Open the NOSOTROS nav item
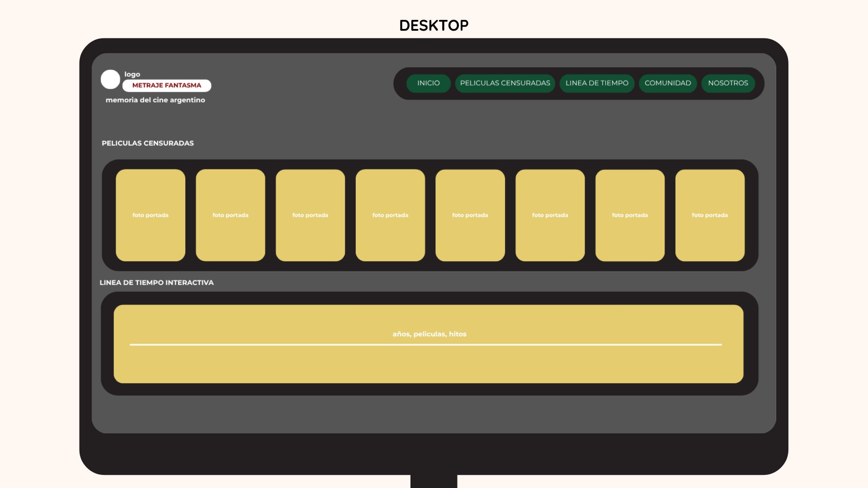The width and height of the screenshot is (868, 488). (x=728, y=83)
